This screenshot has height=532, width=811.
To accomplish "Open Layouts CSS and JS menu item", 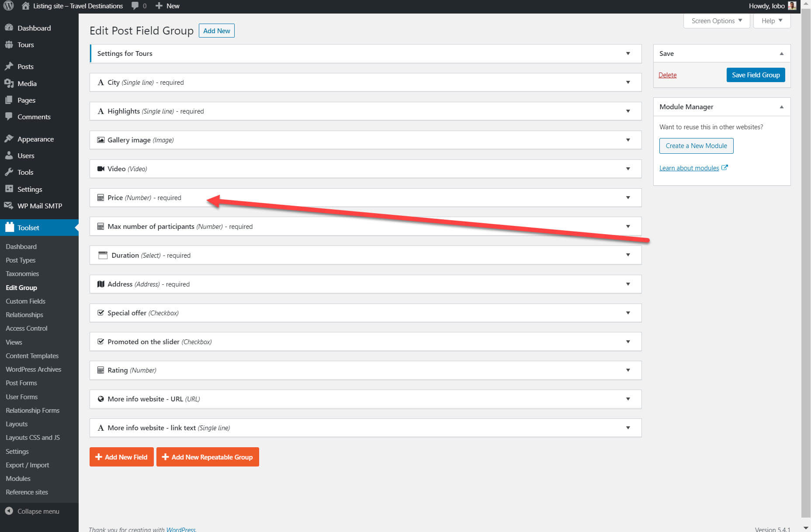I will coord(33,437).
